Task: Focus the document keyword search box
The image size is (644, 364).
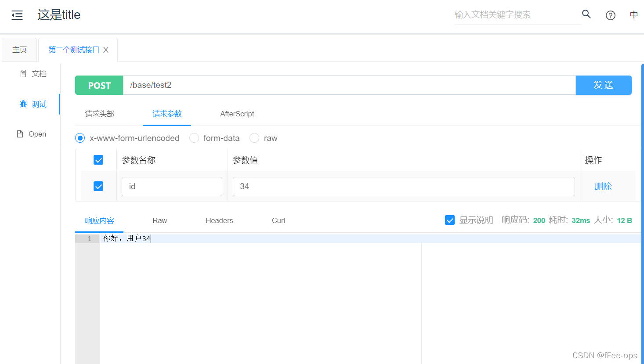Action: pyautogui.click(x=518, y=15)
